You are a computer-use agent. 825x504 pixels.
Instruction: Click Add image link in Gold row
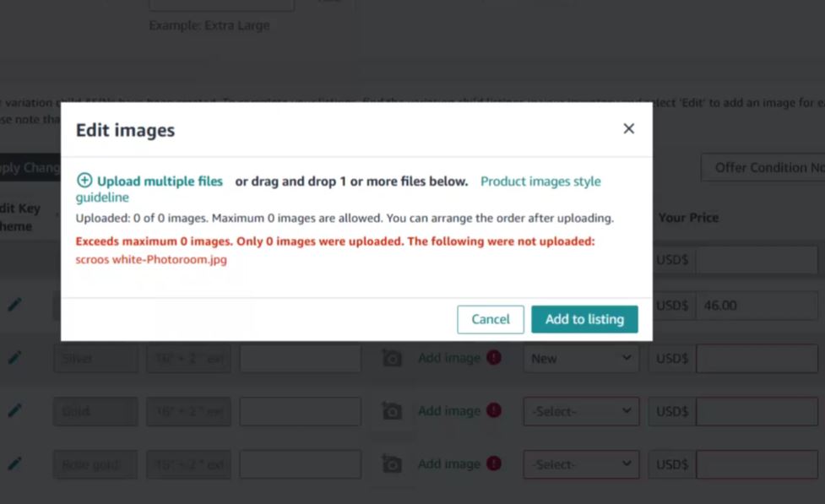[x=448, y=411]
